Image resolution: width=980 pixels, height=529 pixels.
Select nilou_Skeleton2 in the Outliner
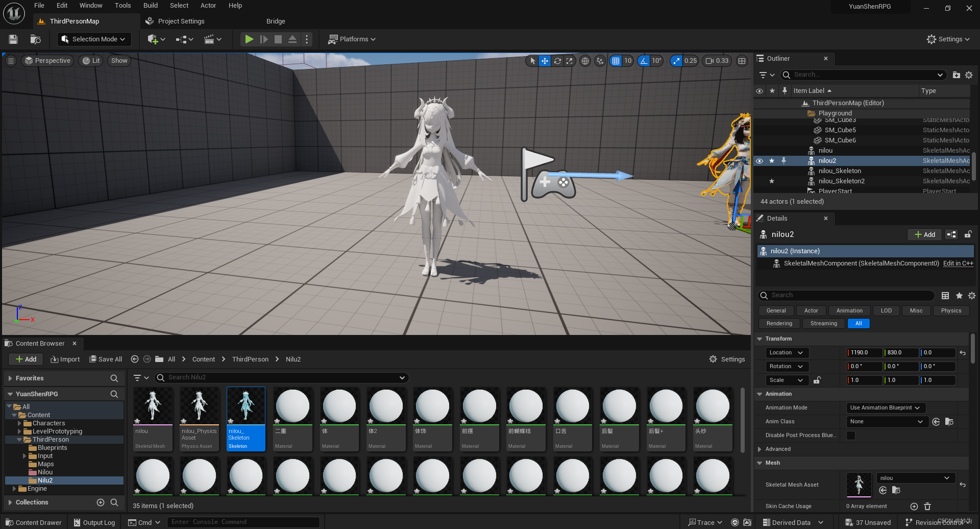(842, 181)
